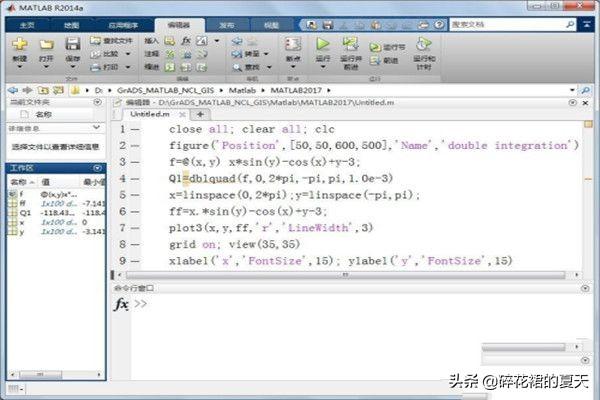
Task: Open a new editor tab with plus button
Action: (200, 114)
